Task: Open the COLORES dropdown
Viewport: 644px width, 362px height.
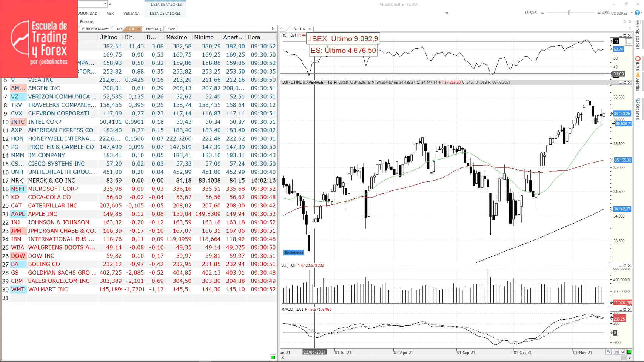Action: click(621, 13)
